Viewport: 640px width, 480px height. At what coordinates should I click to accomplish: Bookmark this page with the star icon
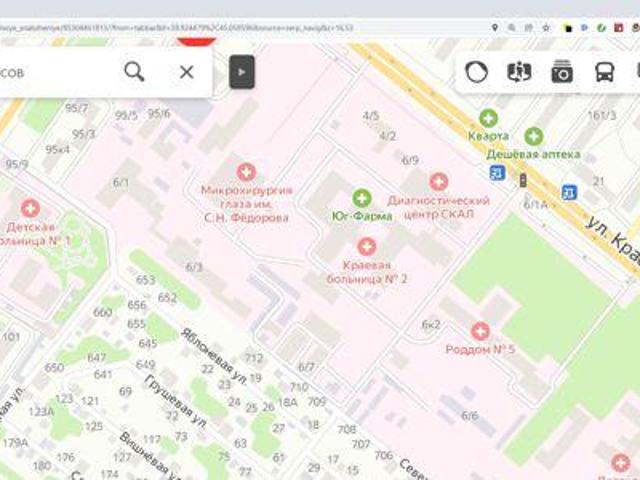coord(546,28)
